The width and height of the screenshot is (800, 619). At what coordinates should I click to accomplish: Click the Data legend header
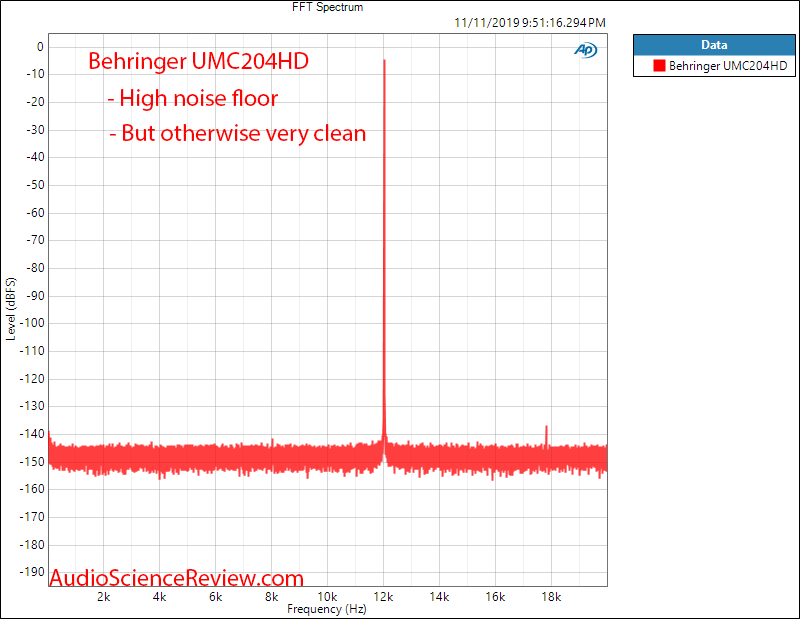click(x=714, y=45)
